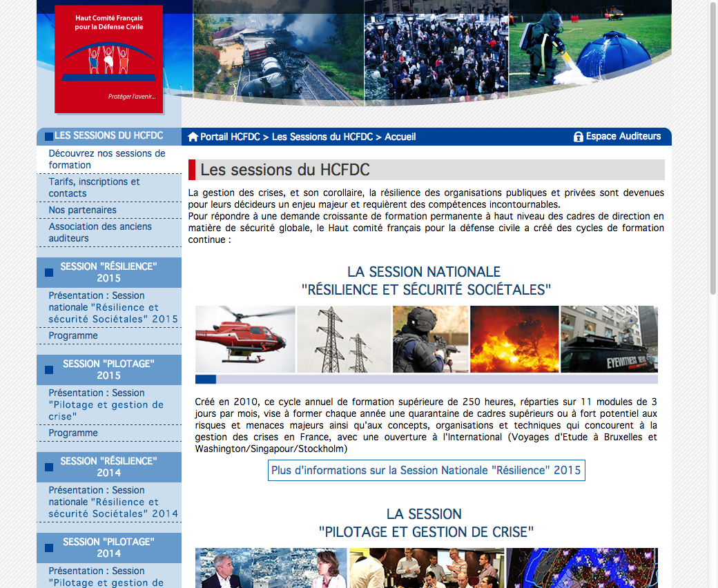The image size is (718, 588).
Task: Open Présentation Résilience et sécurité Sociétales 2015
Action: [x=109, y=308]
